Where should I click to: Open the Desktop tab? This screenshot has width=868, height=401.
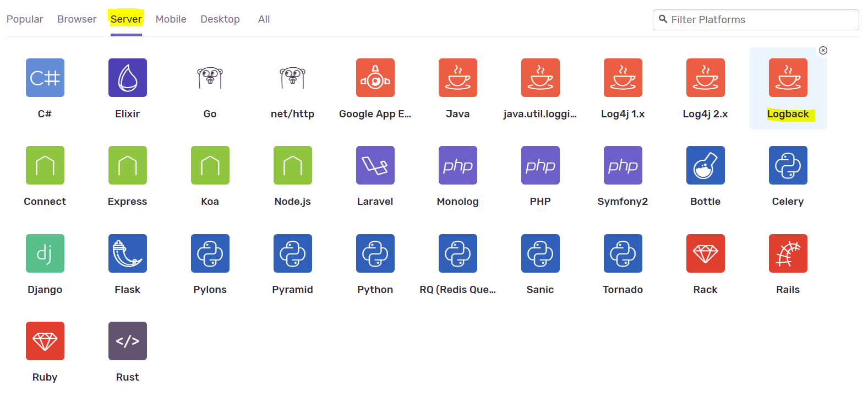(220, 19)
